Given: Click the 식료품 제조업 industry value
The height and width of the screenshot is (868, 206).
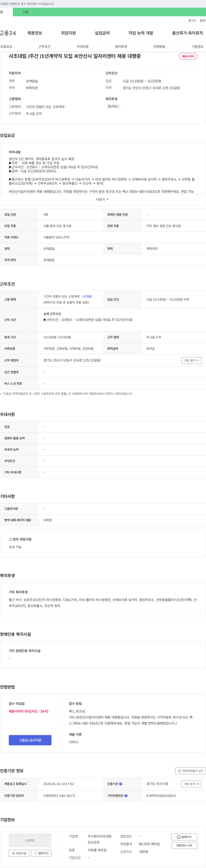Looking at the screenshot, I should click(x=97, y=850).
